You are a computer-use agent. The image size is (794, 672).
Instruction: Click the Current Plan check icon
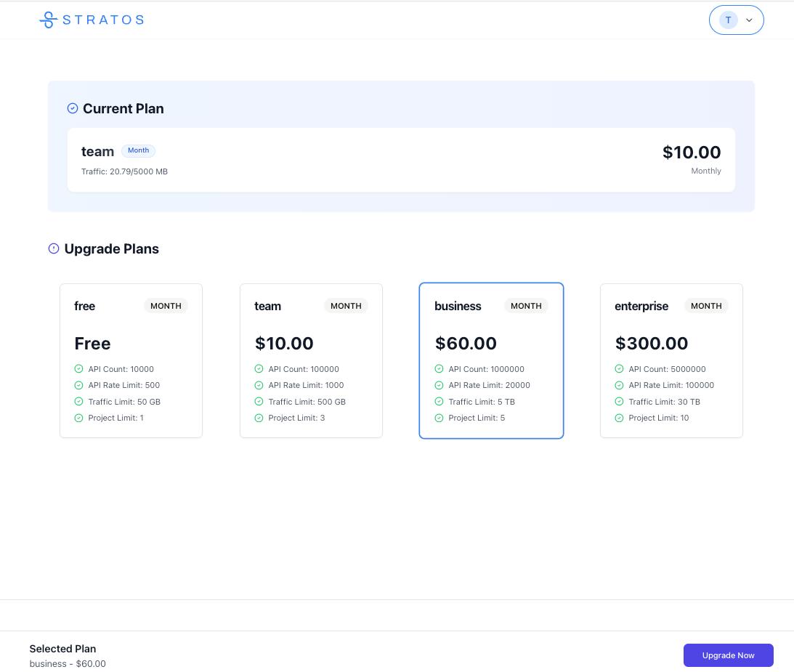pos(73,108)
